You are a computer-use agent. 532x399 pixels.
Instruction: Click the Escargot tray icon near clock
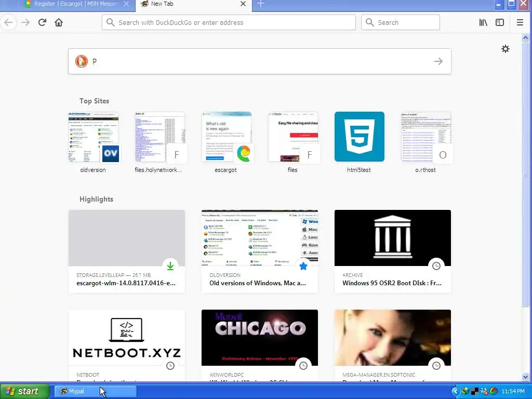(x=494, y=391)
